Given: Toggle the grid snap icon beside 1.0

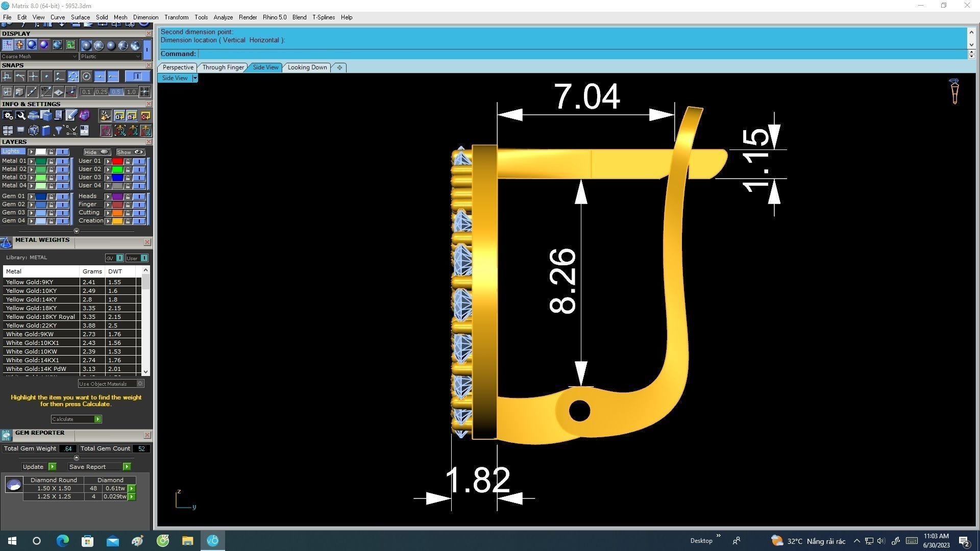Looking at the screenshot, I should (x=145, y=92).
